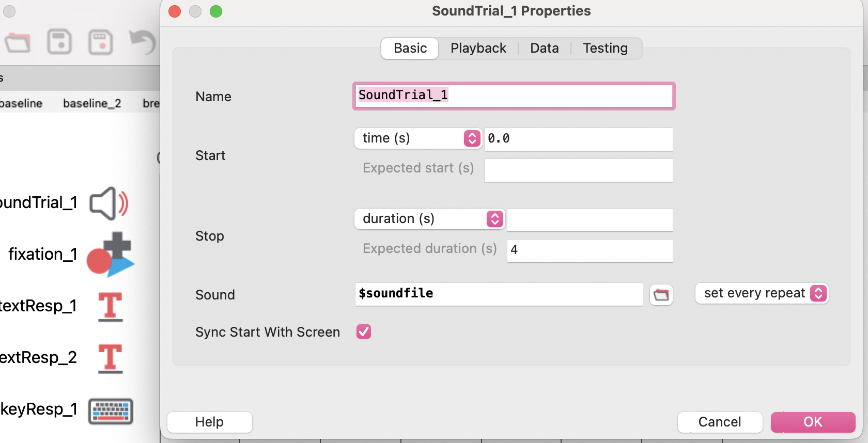The width and height of the screenshot is (868, 443).
Task: Click the Cancel button
Action: [720, 422]
